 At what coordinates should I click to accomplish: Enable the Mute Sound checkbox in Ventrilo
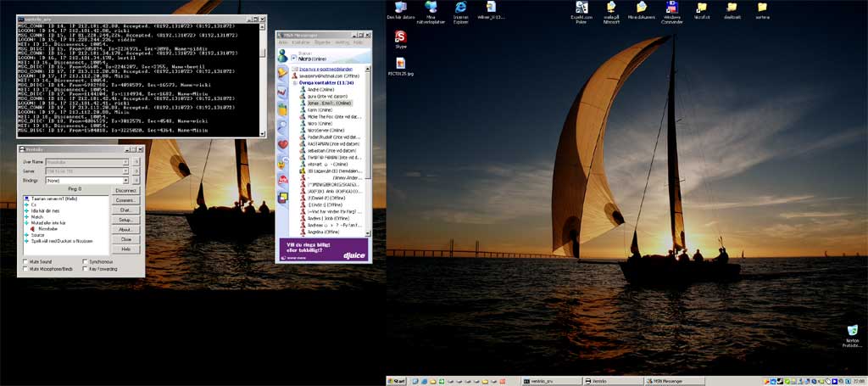25,261
